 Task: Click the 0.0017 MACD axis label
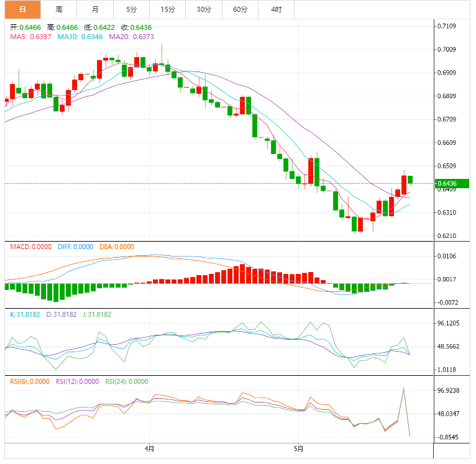447,279
